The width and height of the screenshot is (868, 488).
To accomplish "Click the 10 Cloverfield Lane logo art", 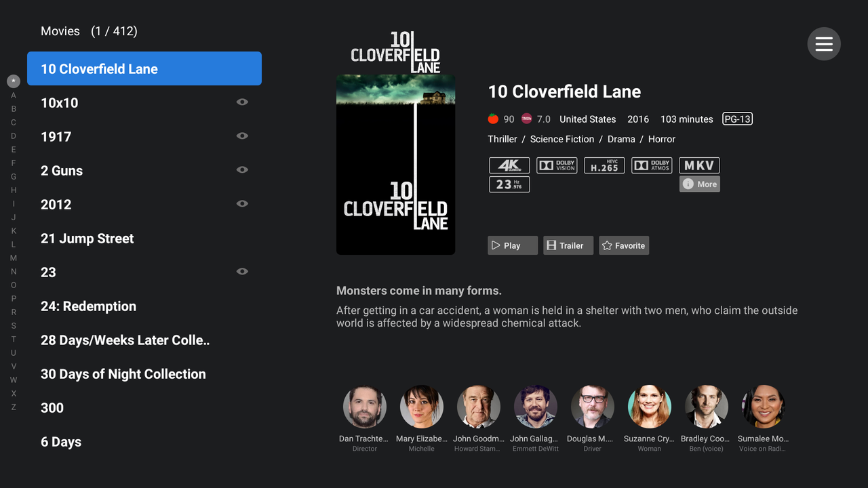I will pyautogui.click(x=395, y=52).
